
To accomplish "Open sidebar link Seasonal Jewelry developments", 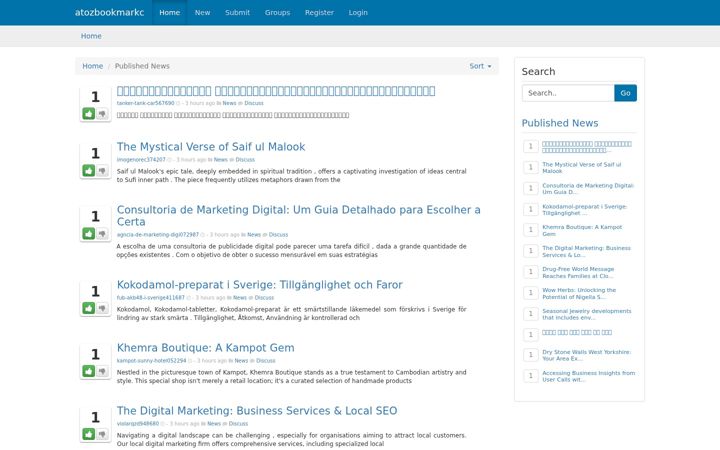I will 587,314.
